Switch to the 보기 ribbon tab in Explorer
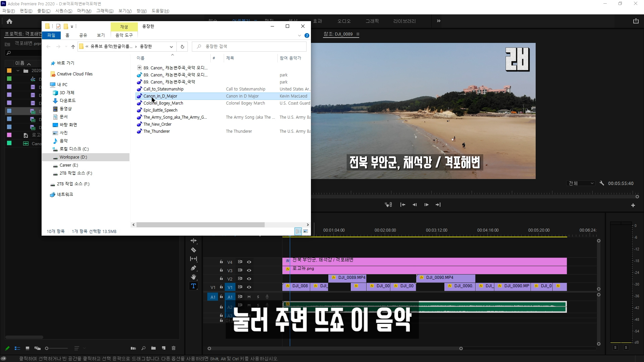 pyautogui.click(x=101, y=35)
